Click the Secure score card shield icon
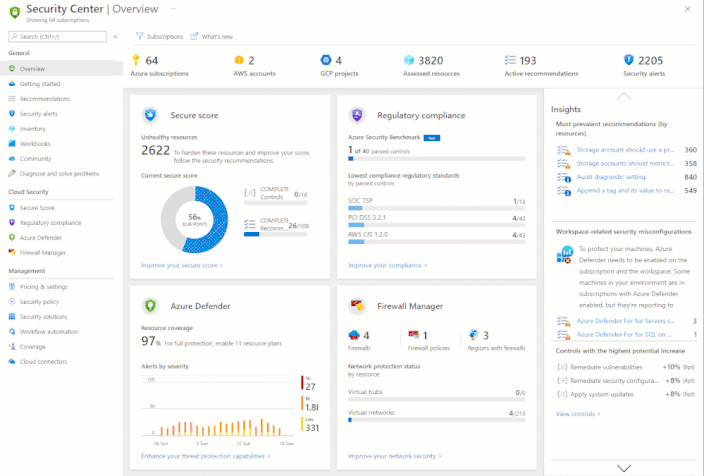Image resolution: width=704 pixels, height=476 pixels. [x=150, y=115]
